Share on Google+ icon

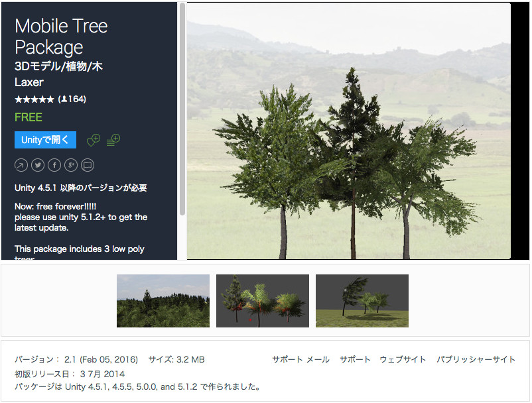pos(71,166)
